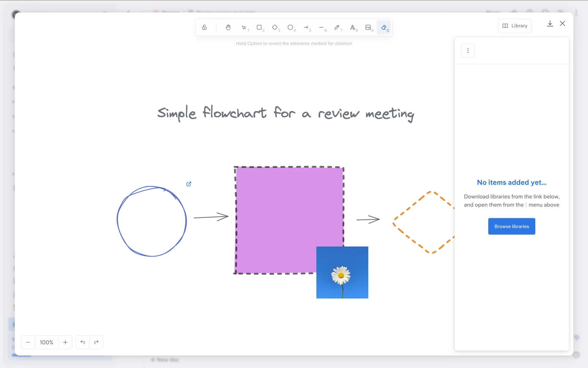Select the Diamond shape tool
The height and width of the screenshot is (368, 588).
click(275, 27)
